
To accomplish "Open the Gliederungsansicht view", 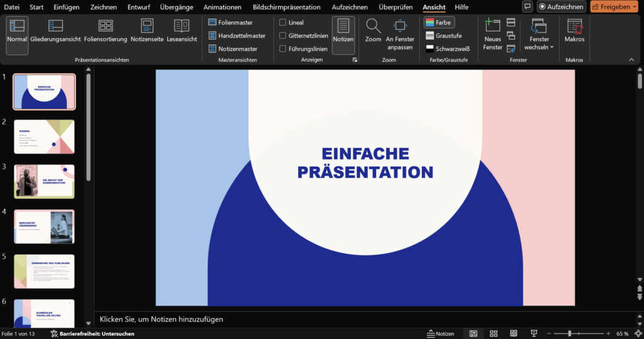I will 55,31.
